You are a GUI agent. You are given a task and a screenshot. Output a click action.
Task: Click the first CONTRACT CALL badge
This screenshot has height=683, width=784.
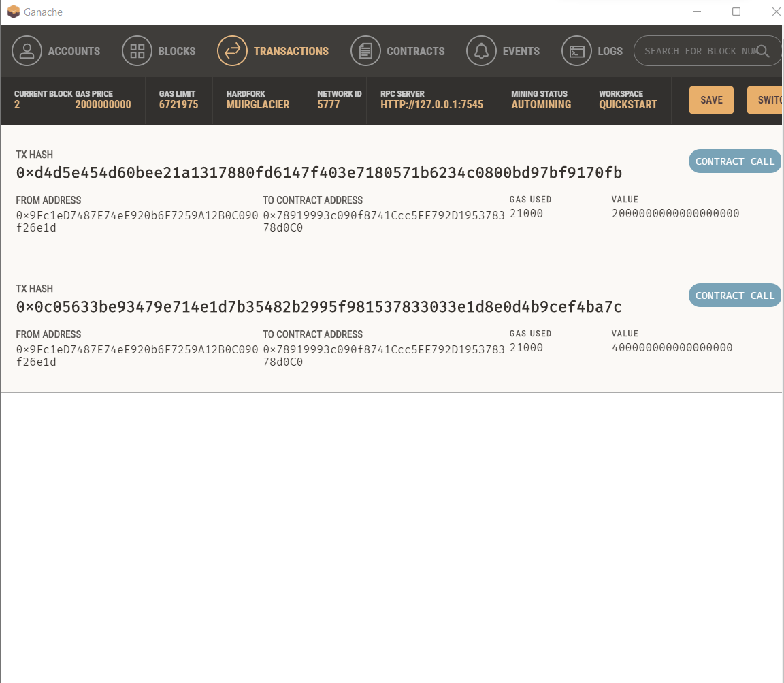point(734,161)
